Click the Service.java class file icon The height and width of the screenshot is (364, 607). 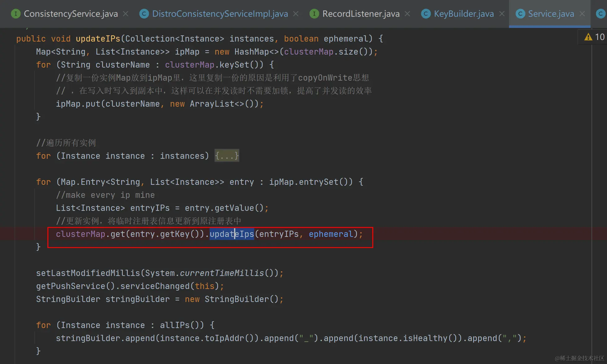pos(520,14)
